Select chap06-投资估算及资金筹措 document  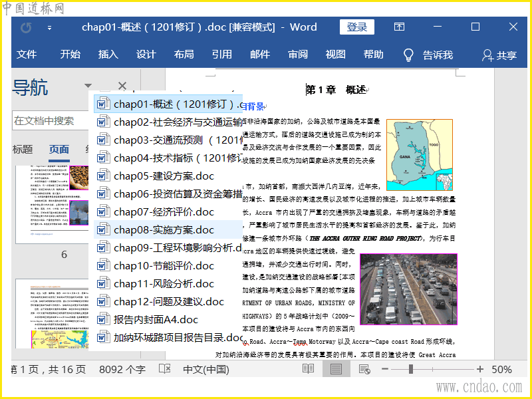[168, 194]
